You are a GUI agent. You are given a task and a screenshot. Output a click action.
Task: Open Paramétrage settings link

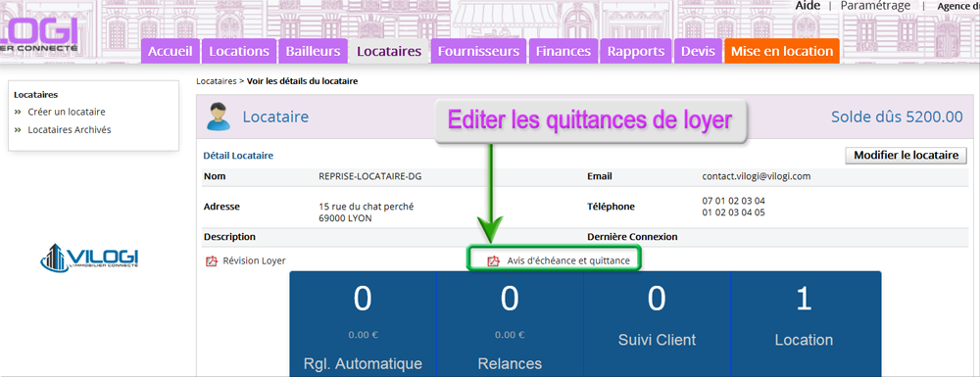point(875,6)
